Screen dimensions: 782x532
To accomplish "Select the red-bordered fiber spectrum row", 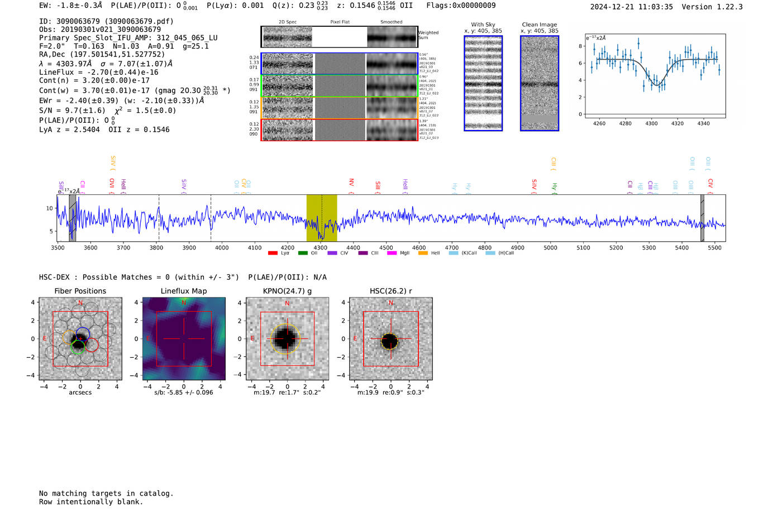I will pos(339,130).
